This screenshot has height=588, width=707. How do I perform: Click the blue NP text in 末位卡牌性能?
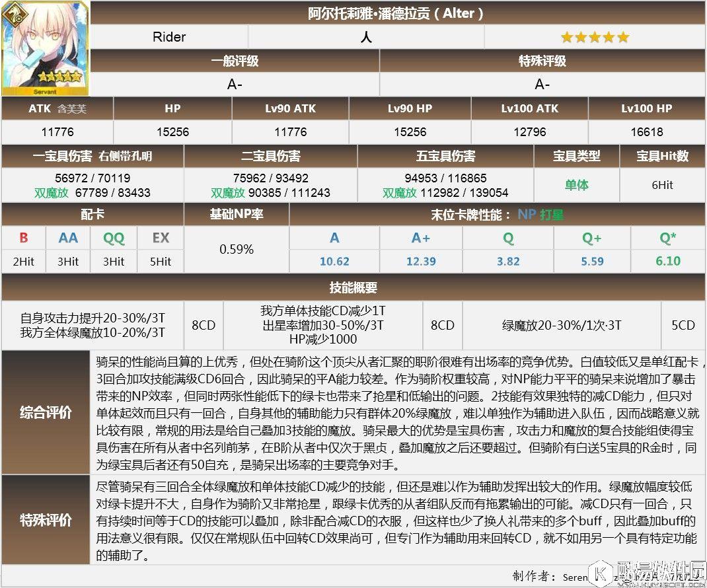527,215
